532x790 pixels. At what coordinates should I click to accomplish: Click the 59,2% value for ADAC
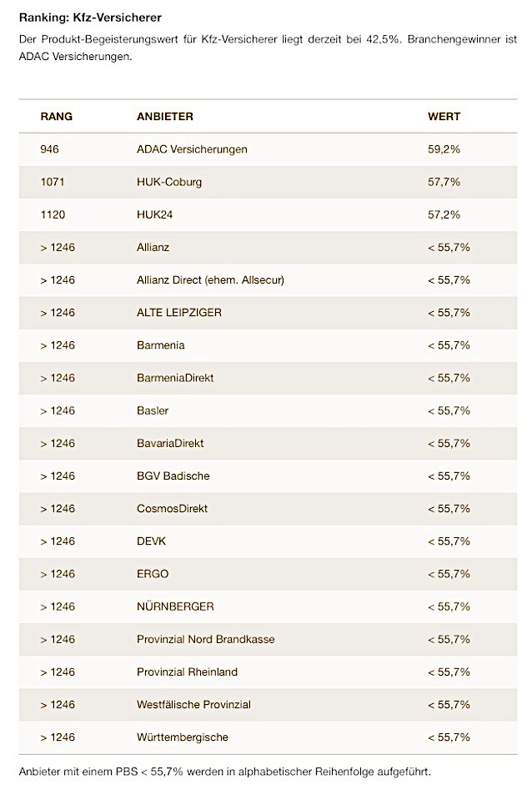tap(444, 149)
